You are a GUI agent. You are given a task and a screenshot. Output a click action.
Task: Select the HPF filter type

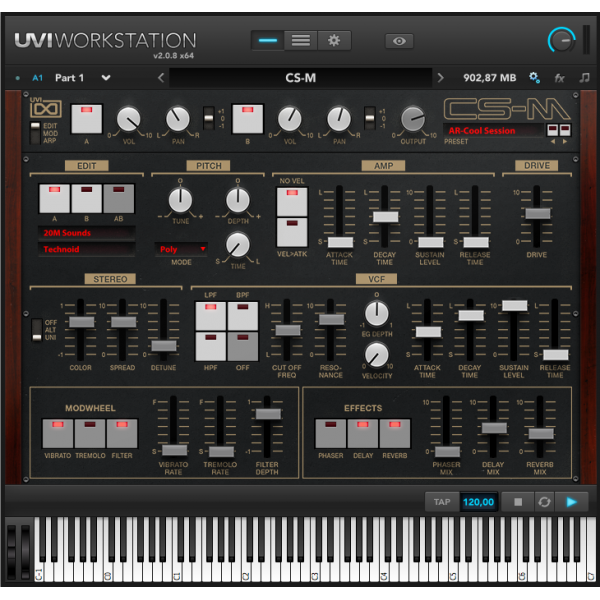(x=211, y=347)
